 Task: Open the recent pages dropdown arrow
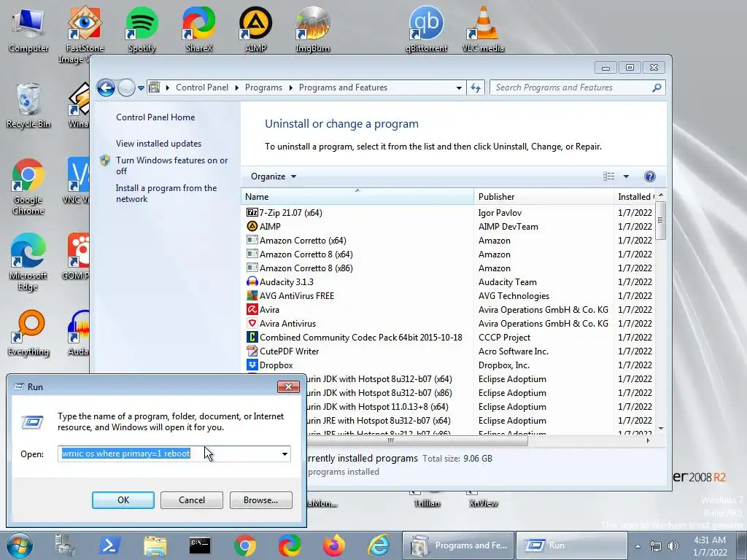coord(141,88)
